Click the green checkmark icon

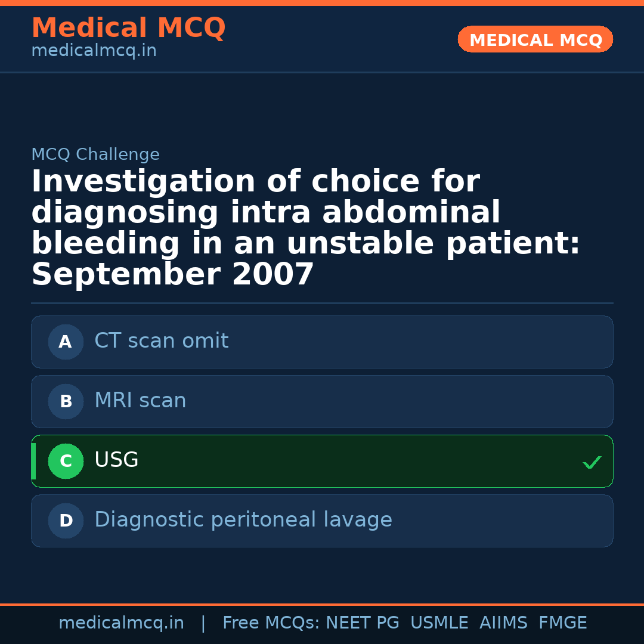(x=592, y=462)
